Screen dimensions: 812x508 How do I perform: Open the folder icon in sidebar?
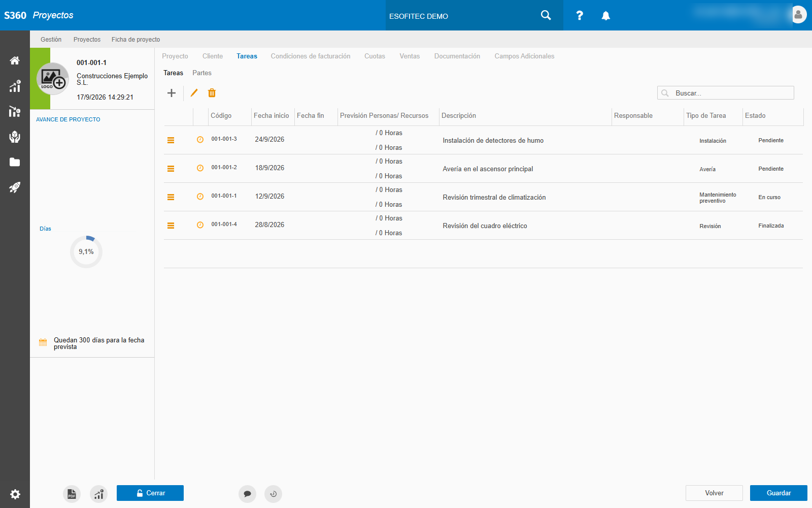(15, 162)
